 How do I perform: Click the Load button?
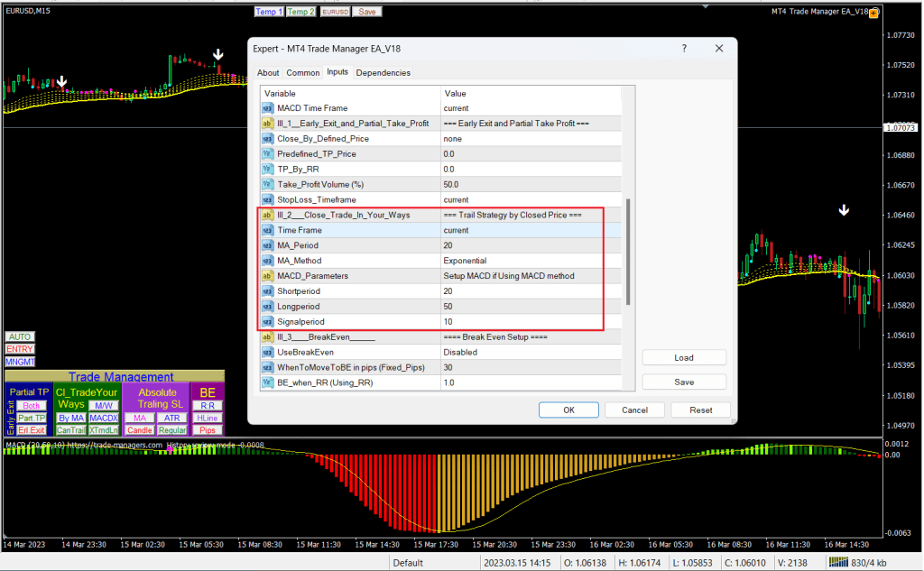(x=684, y=358)
